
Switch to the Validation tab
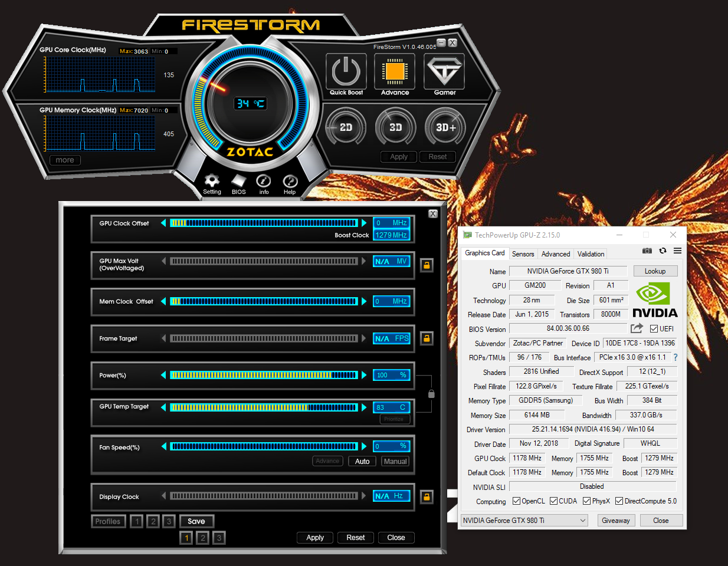[x=591, y=254]
